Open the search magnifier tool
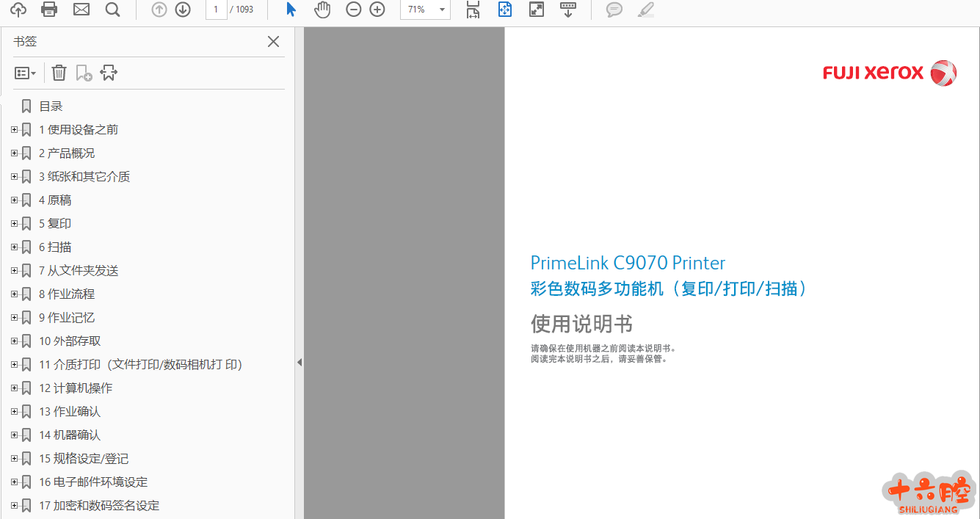 coord(112,10)
